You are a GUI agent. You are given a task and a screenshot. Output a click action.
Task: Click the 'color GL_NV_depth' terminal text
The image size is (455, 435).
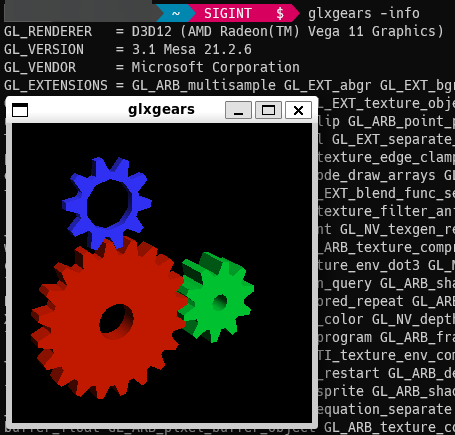[389, 319]
